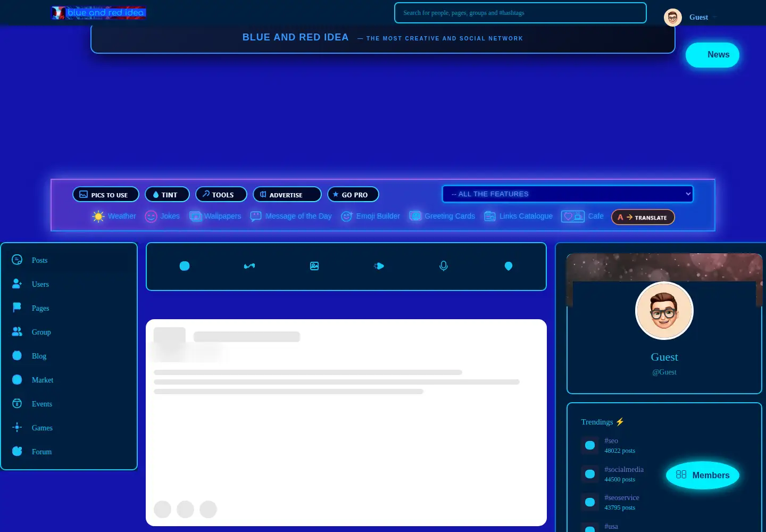This screenshot has width=766, height=532.
Task: Click the TINT button
Action: pos(167,195)
